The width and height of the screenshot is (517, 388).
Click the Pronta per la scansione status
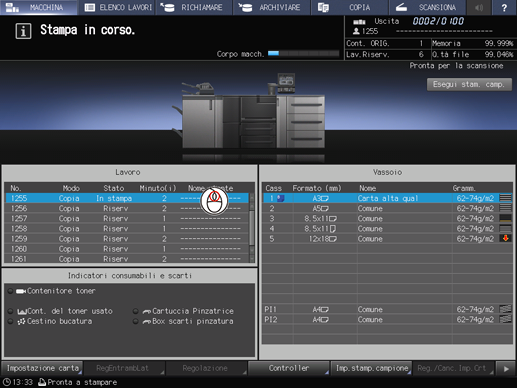[456, 66]
